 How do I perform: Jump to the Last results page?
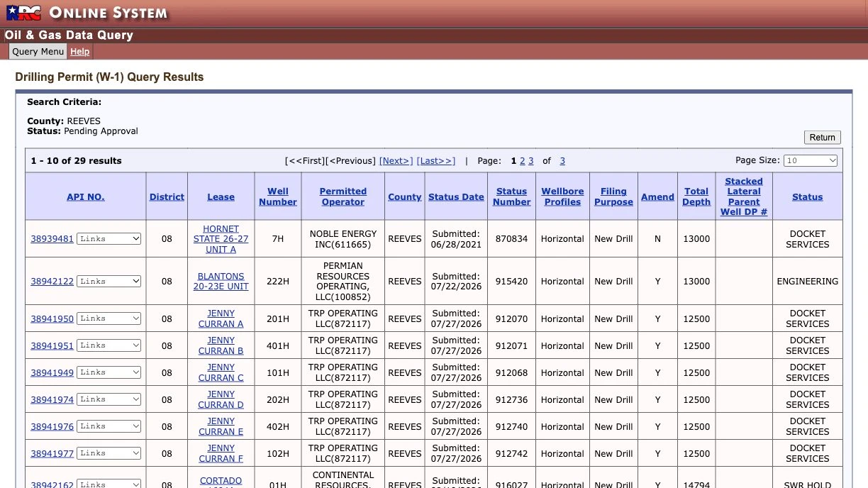(436, 161)
